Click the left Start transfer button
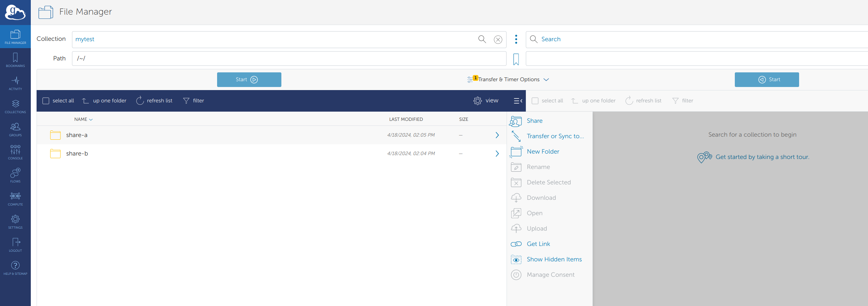This screenshot has width=868, height=306. coord(249,80)
